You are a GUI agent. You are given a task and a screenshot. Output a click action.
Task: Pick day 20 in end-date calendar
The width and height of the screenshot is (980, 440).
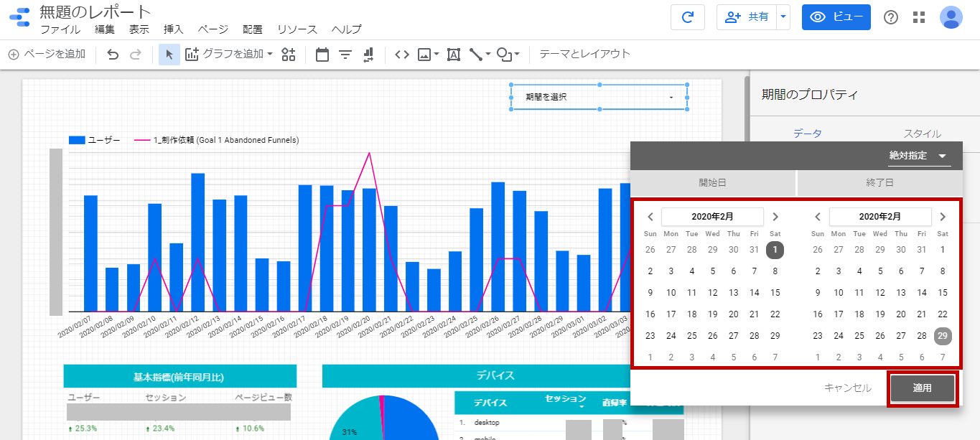click(901, 314)
